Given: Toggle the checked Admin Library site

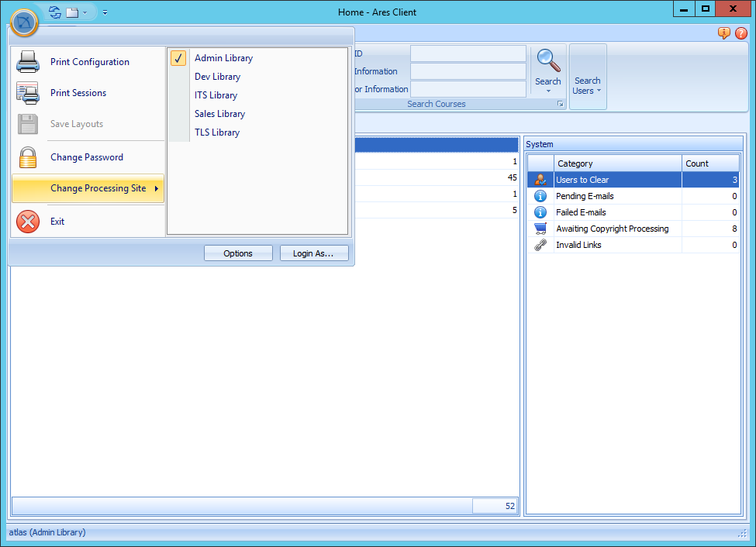Looking at the screenshot, I should click(223, 58).
